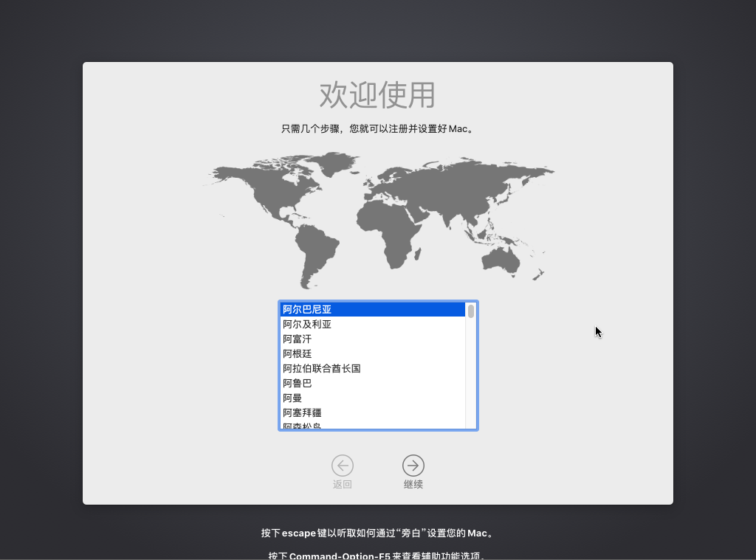Viewport: 756px width, 560px height.
Task: Pick 阿鲁巴 from the country list
Action: 373,384
